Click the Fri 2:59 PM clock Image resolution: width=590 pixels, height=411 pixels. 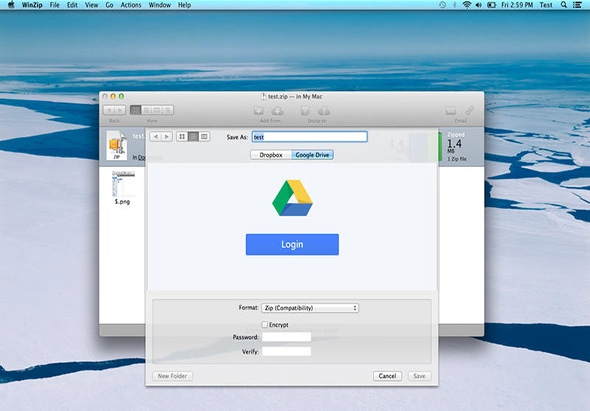point(517,5)
